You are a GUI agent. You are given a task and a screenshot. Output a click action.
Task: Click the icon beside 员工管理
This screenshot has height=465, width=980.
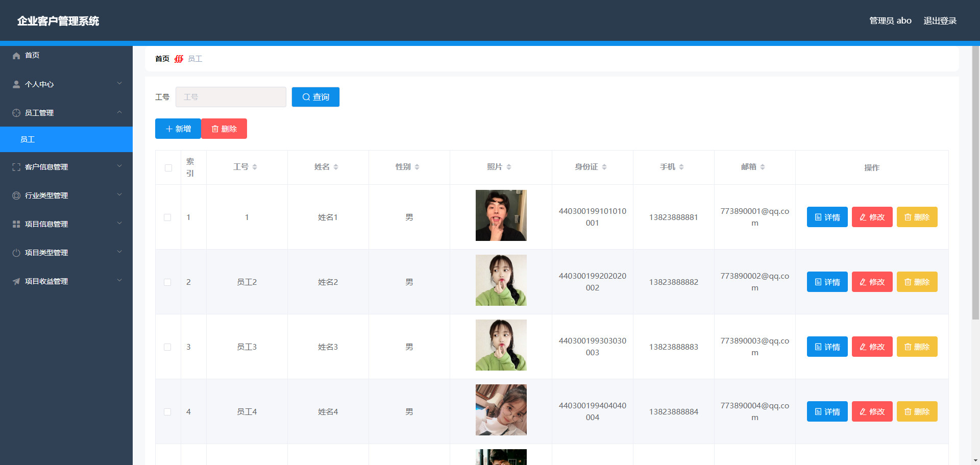pos(16,113)
